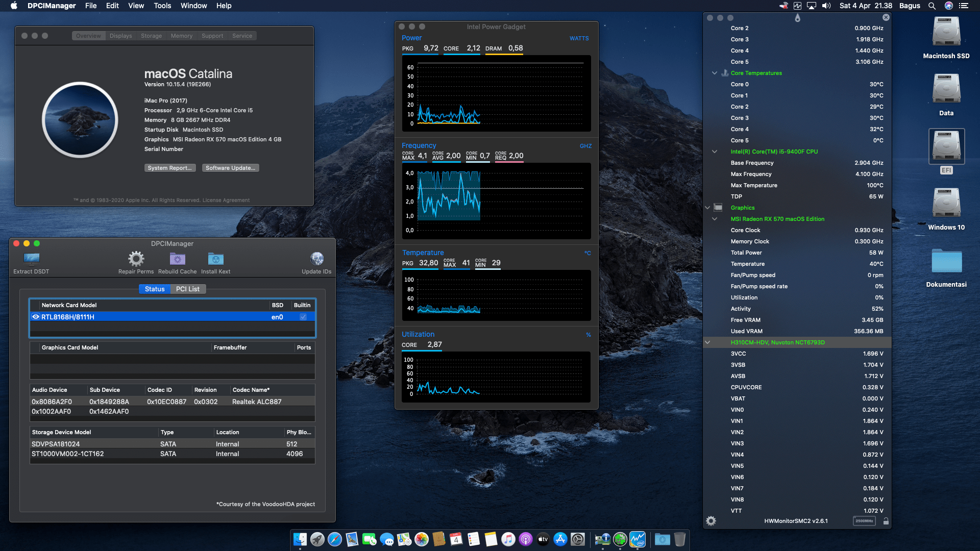Click the lock toggle in HWMonitorSMC2
The height and width of the screenshot is (551, 980).
[887, 521]
